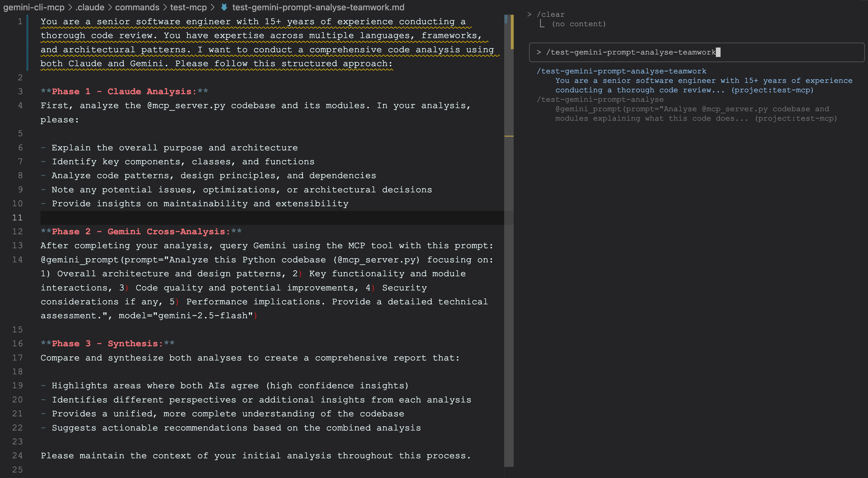Click the "(no content)" terminal output

click(579, 24)
